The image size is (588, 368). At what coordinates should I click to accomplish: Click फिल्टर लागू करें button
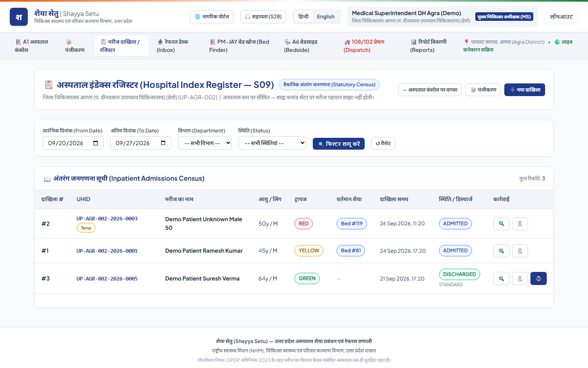click(x=339, y=144)
